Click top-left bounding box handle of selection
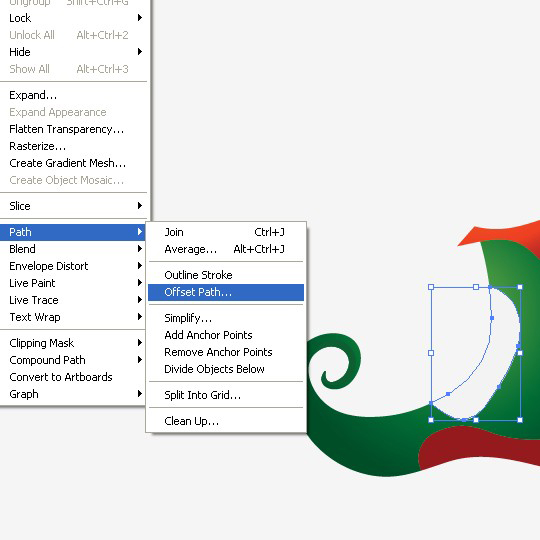The image size is (540, 540). 431,287
